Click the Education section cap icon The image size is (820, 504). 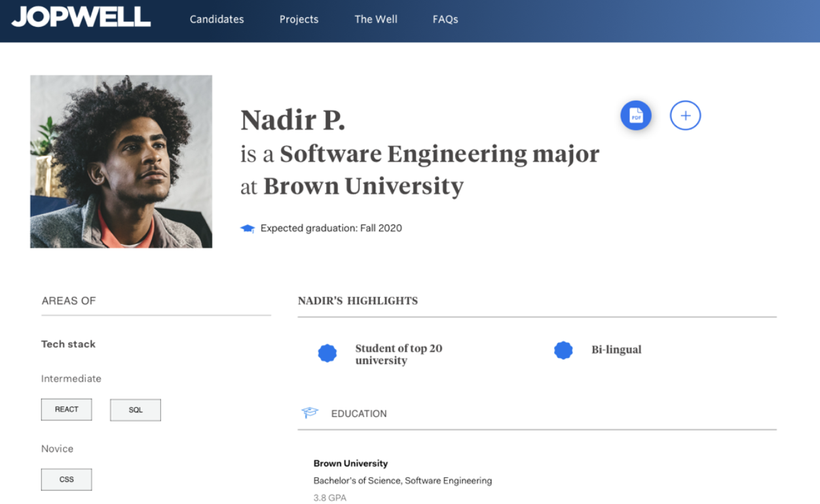[310, 413]
